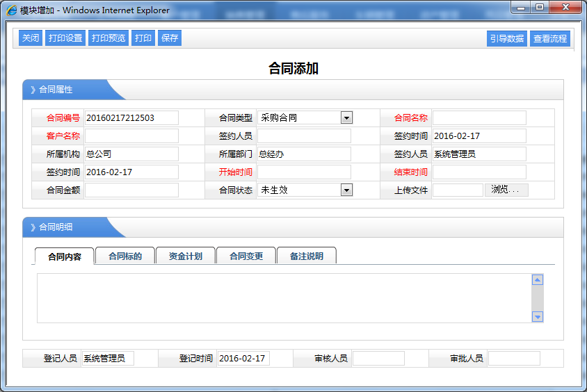Open the 合同变更 tab

246,256
